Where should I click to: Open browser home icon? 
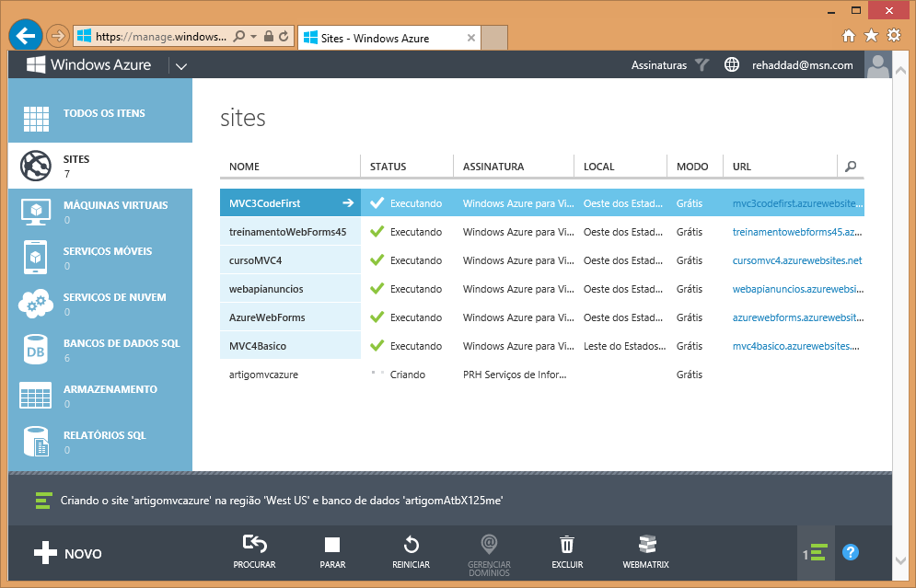click(849, 36)
